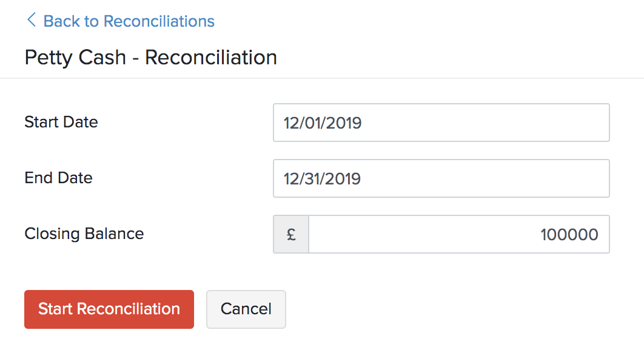Click the back chevron arrow icon
The width and height of the screenshot is (644, 364).
(x=31, y=21)
